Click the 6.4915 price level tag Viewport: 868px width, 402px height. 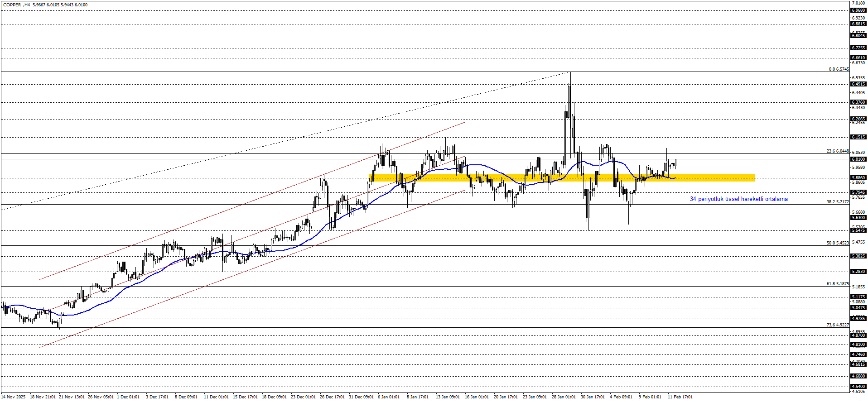pos(858,84)
